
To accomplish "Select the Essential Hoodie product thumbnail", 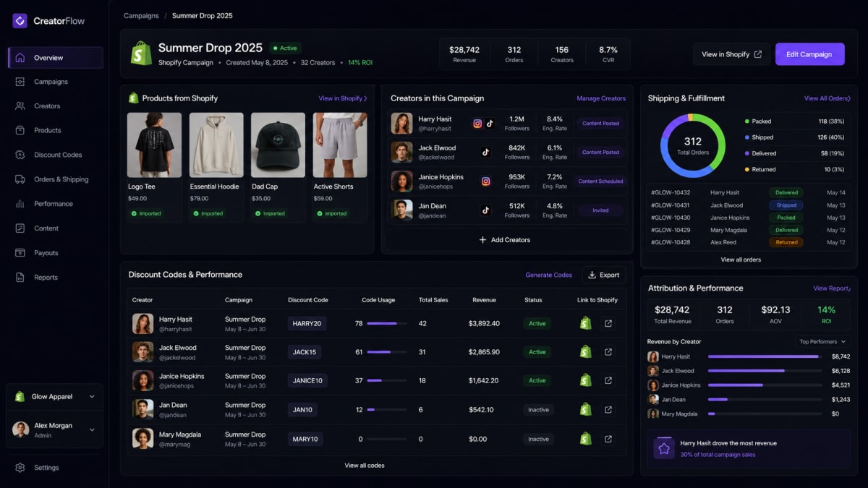I will tap(216, 145).
